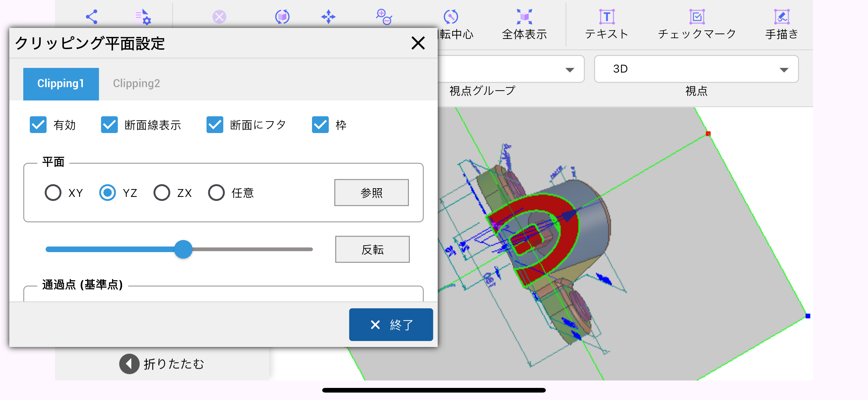
Task: Click the 参照 reference button
Action: [x=371, y=193]
